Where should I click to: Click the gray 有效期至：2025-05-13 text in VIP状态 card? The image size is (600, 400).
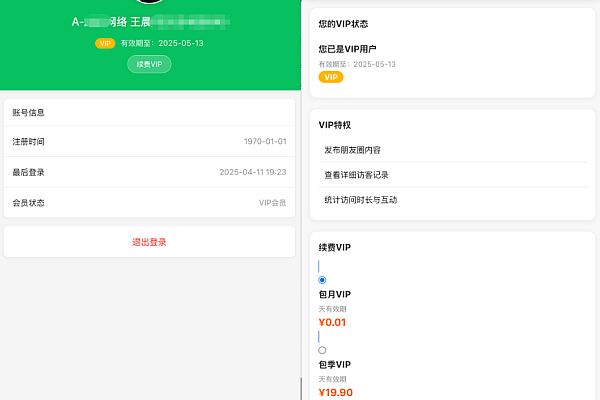coord(357,64)
